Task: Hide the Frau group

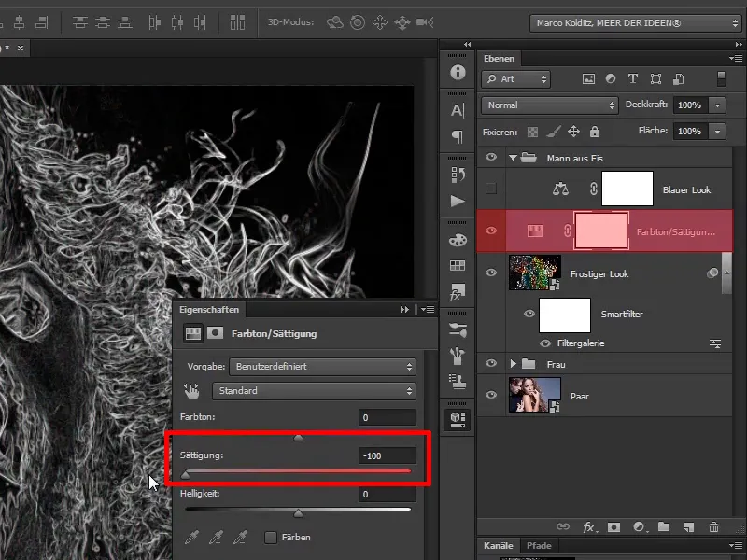Action: tap(491, 363)
